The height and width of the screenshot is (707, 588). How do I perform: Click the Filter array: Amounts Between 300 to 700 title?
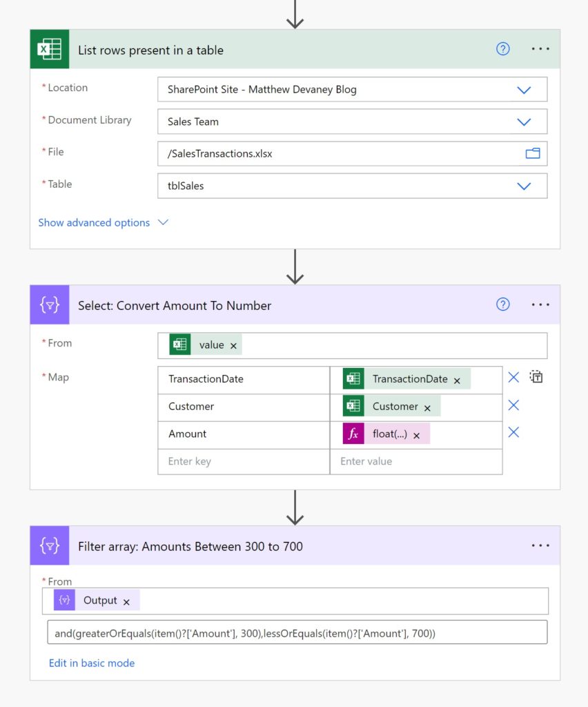coord(190,547)
